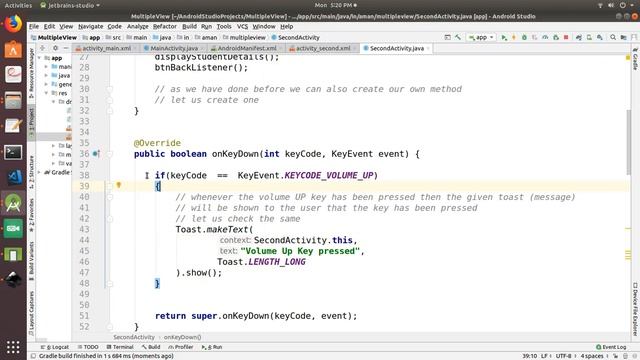Open the Logcat tool window button
The image size is (640, 360).
click(55, 347)
